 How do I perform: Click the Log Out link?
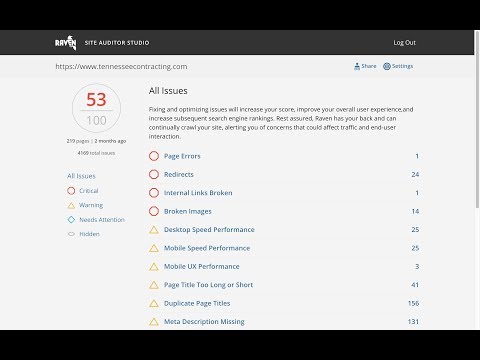pos(404,43)
